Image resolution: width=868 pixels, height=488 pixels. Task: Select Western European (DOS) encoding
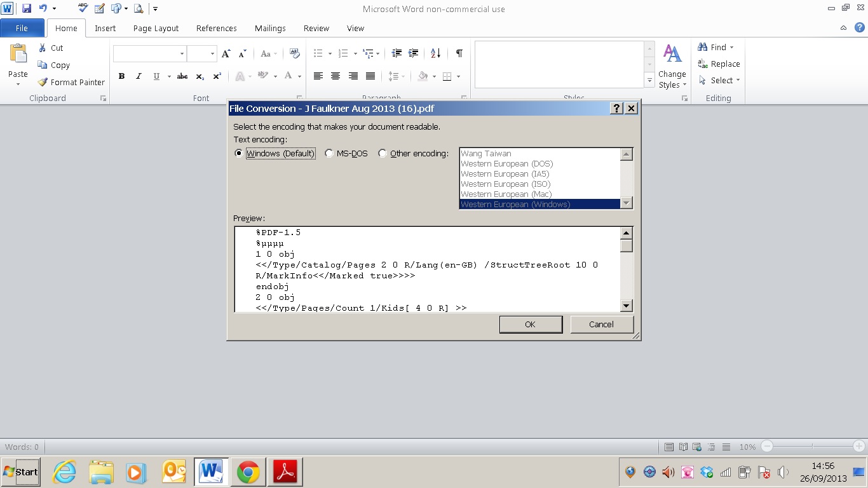539,163
